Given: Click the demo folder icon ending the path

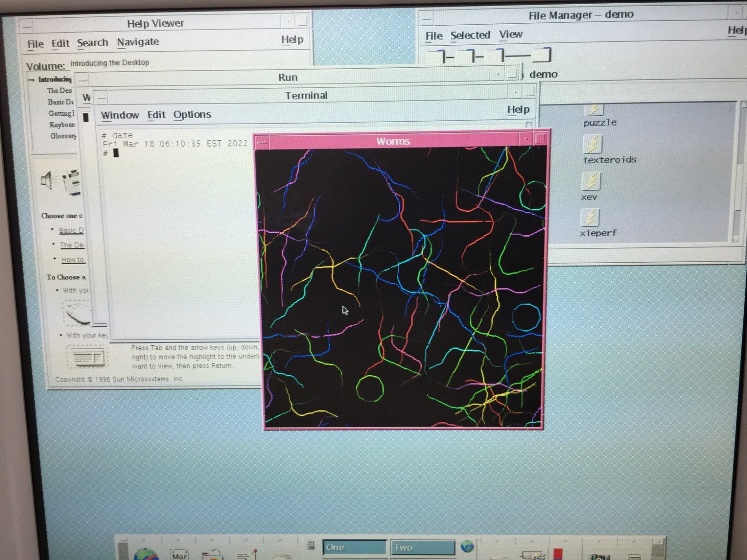Looking at the screenshot, I should coord(542,55).
